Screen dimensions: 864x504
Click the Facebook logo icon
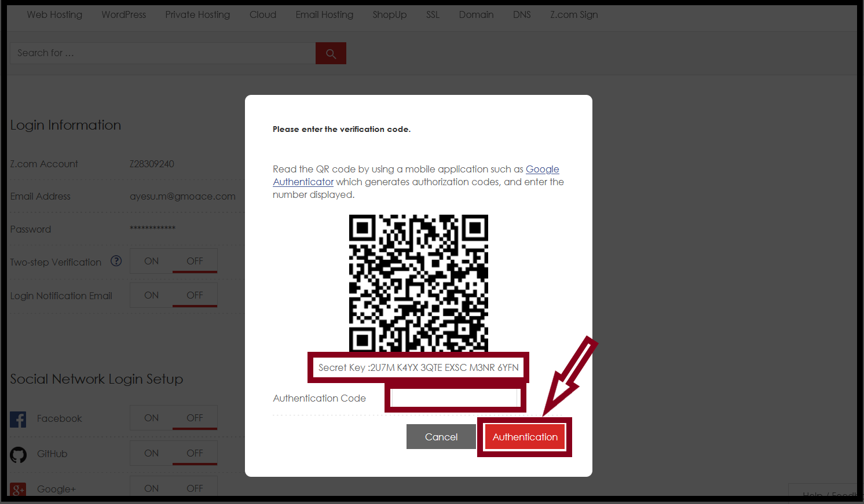click(18, 419)
